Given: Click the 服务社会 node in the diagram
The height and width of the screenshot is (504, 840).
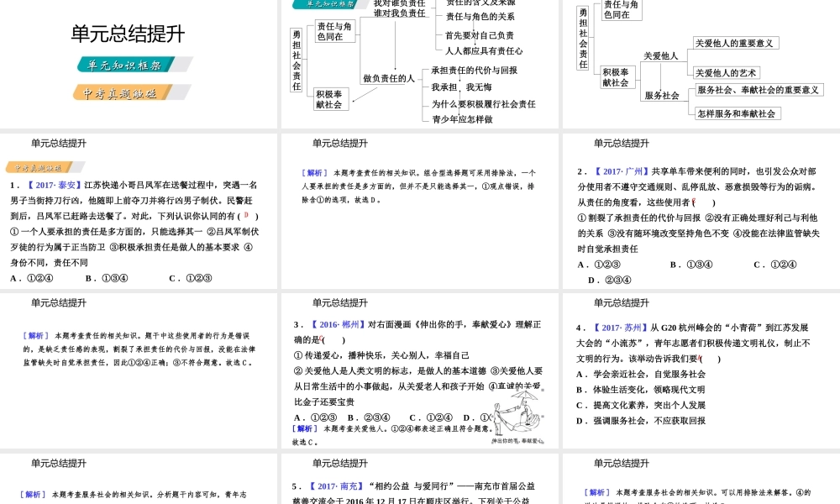Looking at the screenshot, I should coord(662,95).
